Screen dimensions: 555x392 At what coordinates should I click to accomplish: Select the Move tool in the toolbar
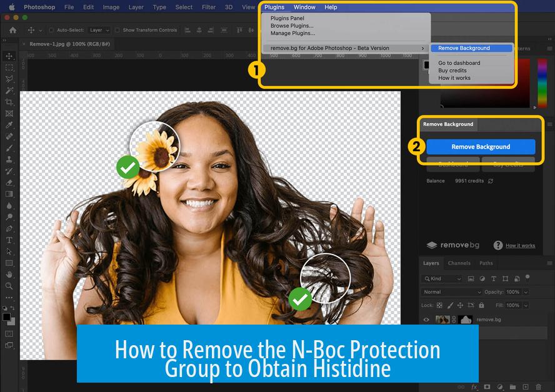[9, 56]
